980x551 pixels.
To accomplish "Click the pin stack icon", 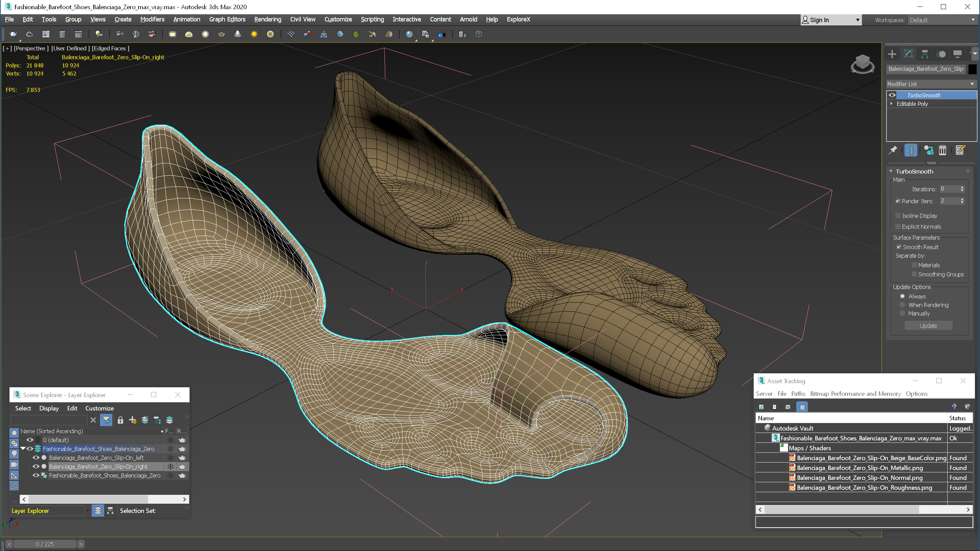I will coord(893,150).
